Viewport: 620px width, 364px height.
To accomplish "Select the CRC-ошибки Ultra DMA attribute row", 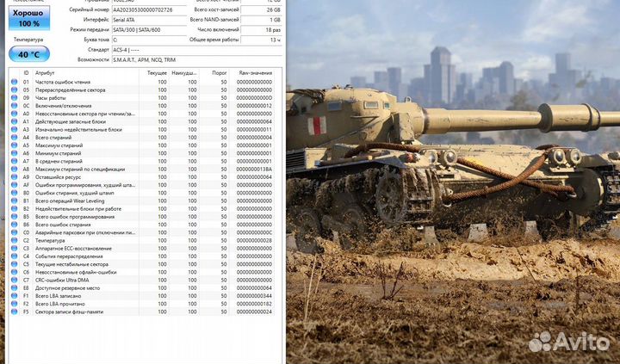I will point(142,280).
